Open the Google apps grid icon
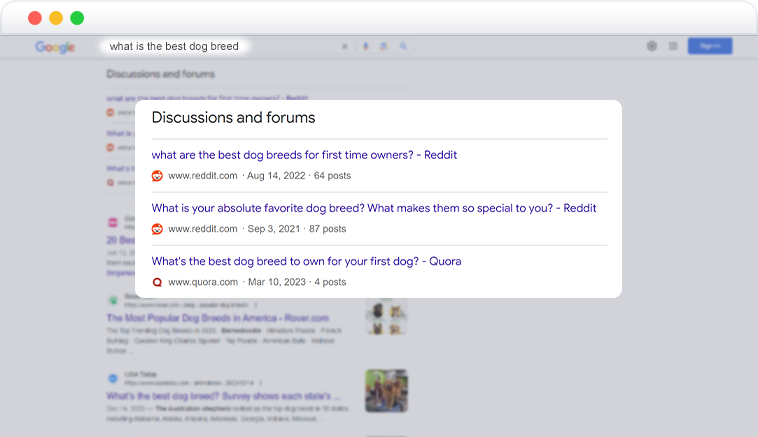758x437 pixels. [673, 46]
